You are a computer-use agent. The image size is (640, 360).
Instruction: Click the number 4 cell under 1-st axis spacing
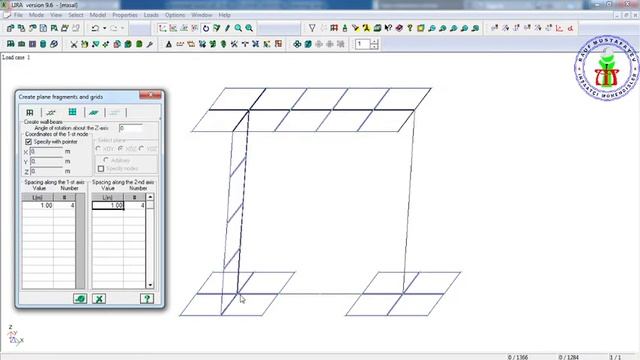64,205
